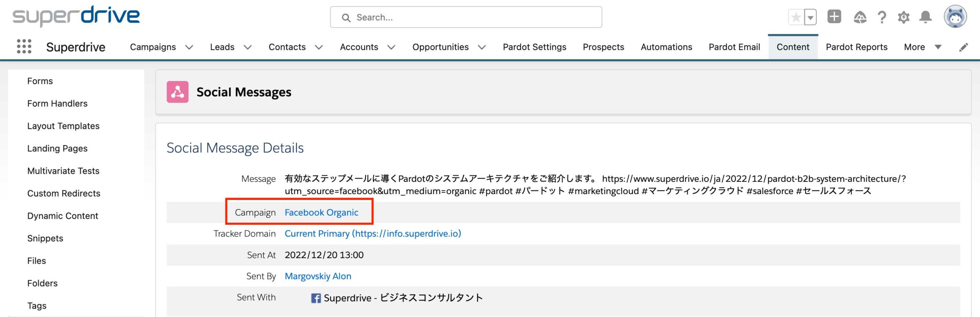Click the Superdrive - ビジネスコンサルタント account text

[x=403, y=298]
